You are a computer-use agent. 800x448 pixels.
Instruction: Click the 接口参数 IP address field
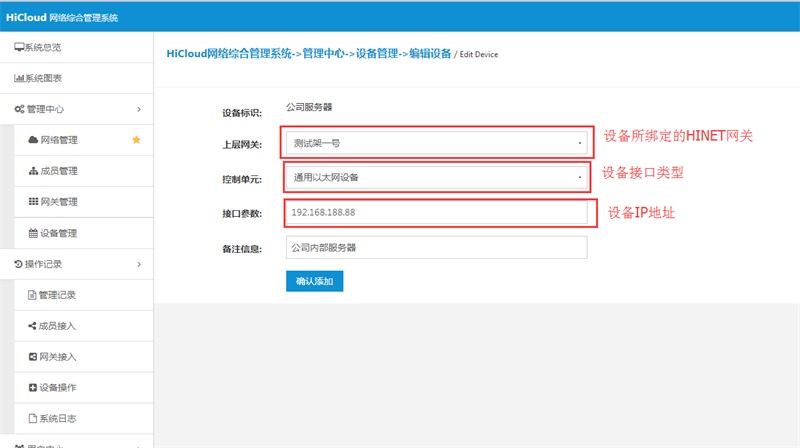coord(437,213)
